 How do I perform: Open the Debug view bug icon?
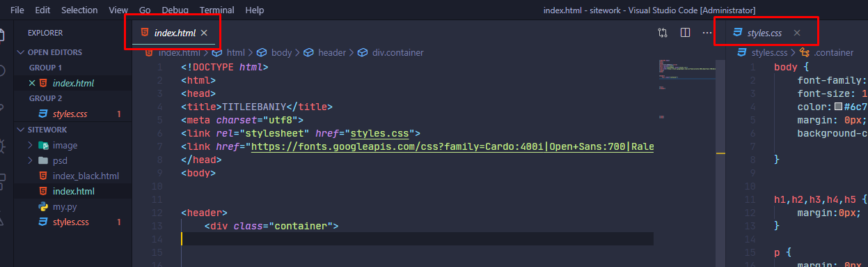[2, 146]
